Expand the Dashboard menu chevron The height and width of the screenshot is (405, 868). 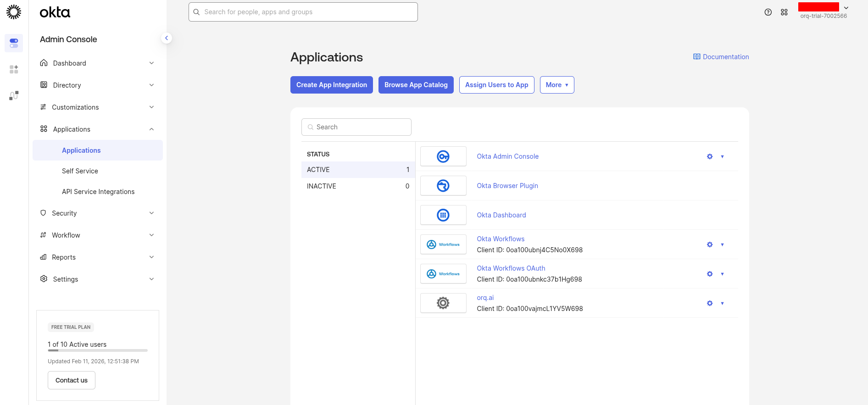pyautogui.click(x=151, y=63)
